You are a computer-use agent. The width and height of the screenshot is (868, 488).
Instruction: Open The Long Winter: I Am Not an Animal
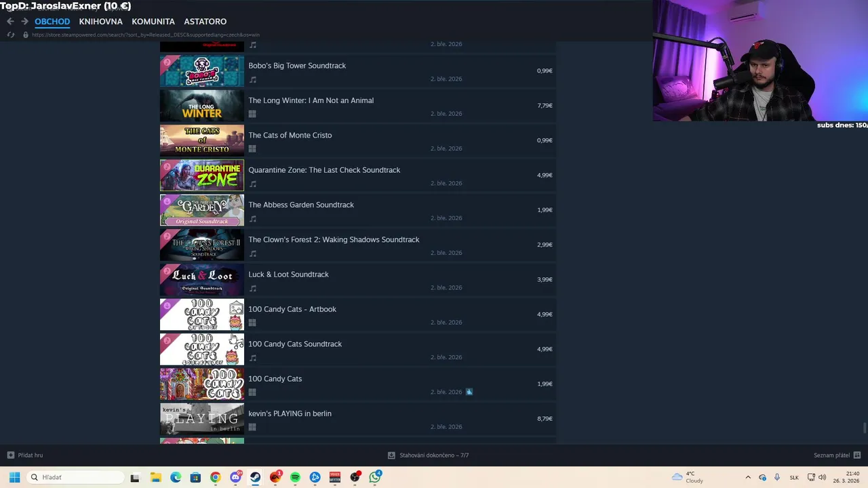[x=311, y=100]
